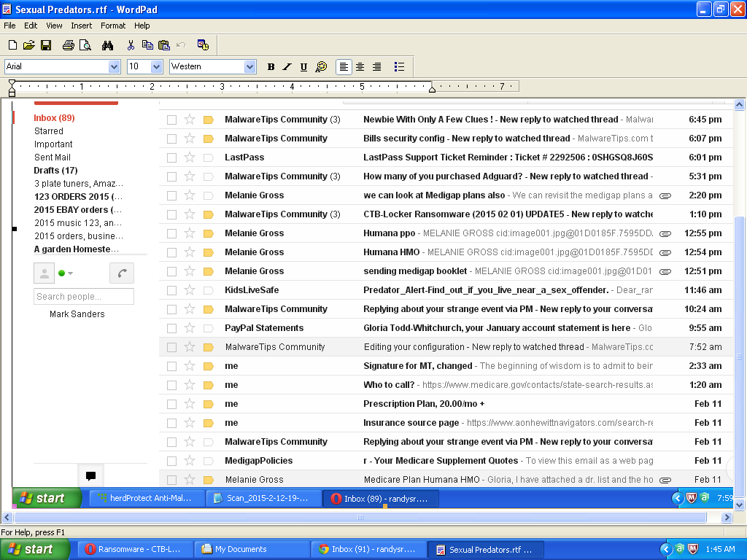The height and width of the screenshot is (560, 747).
Task: Click the Open file folder icon
Action: (x=28, y=45)
